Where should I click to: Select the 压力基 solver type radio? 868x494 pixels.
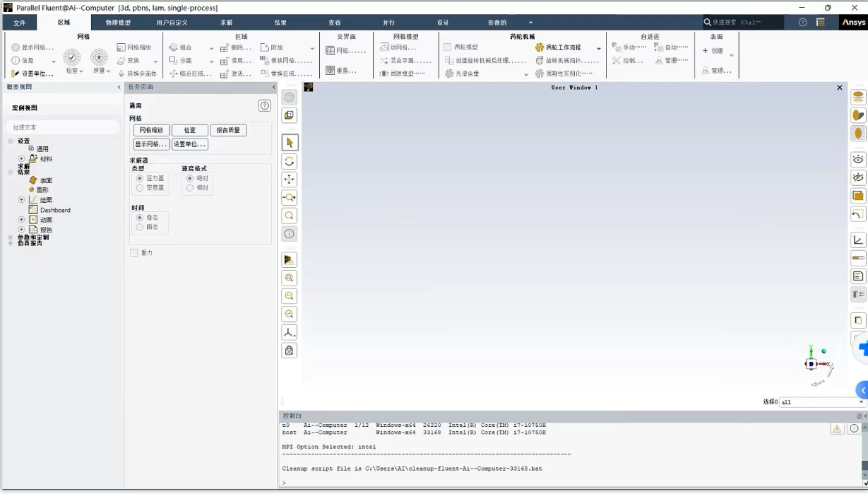[x=140, y=178]
